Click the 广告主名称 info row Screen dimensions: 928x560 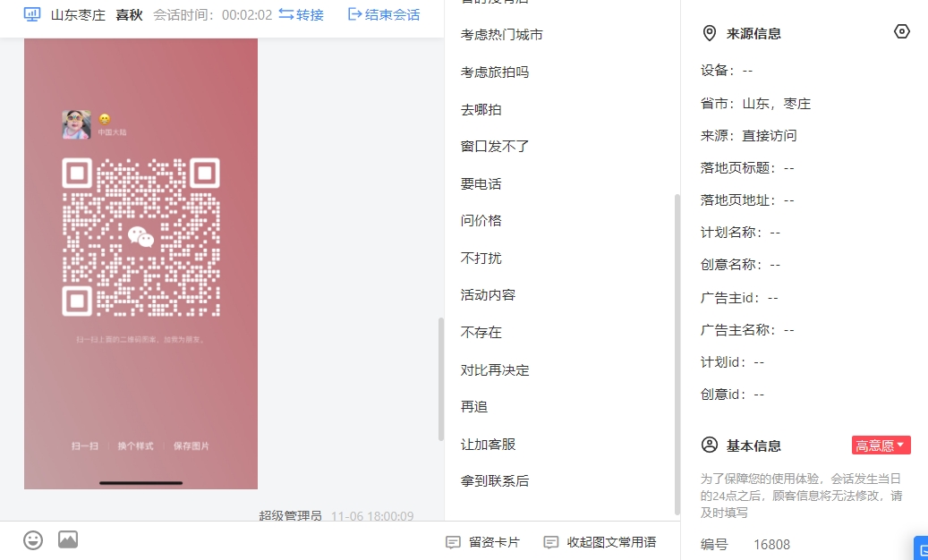tap(747, 329)
